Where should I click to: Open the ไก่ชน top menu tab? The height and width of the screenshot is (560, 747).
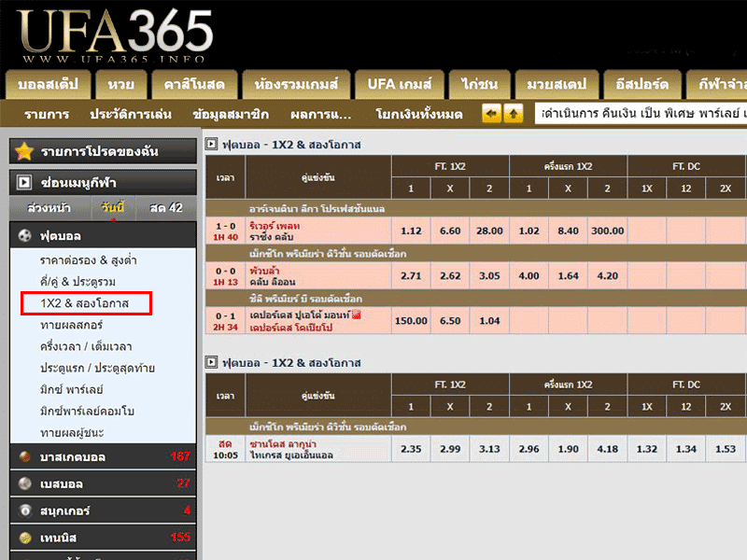[x=479, y=85]
